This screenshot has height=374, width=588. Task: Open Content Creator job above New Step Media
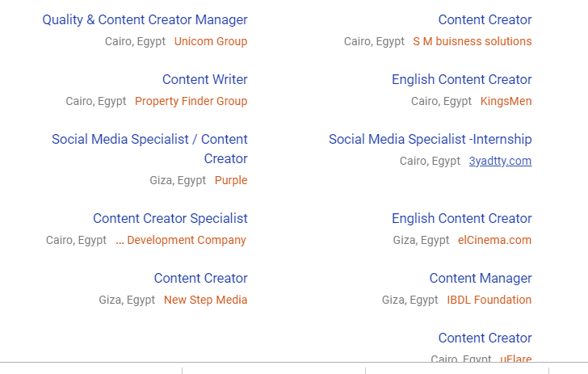tap(200, 279)
